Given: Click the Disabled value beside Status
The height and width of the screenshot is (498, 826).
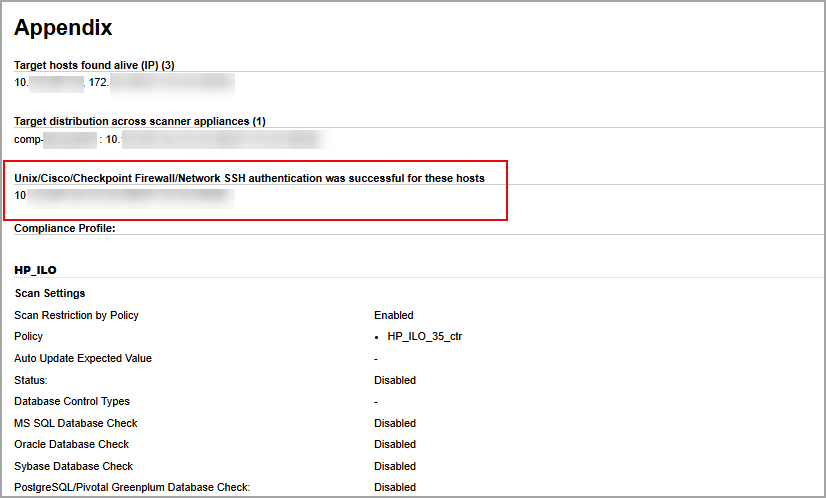Looking at the screenshot, I should 395,380.
